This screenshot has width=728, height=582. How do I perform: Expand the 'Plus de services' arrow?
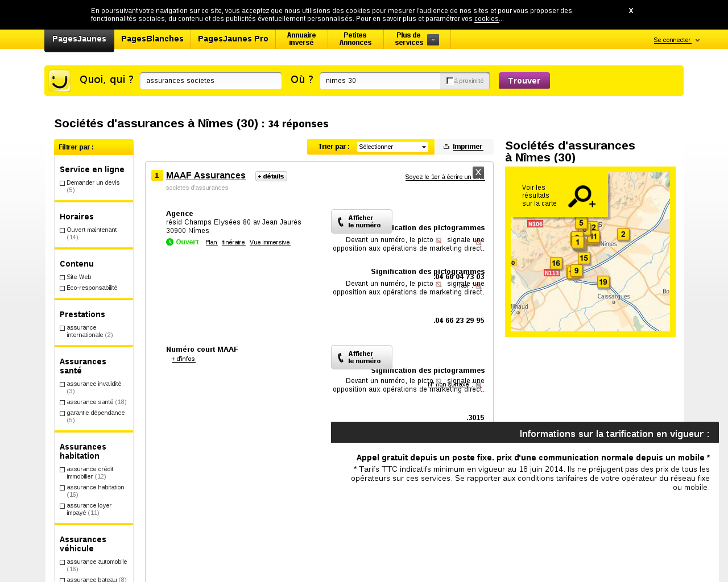433,39
